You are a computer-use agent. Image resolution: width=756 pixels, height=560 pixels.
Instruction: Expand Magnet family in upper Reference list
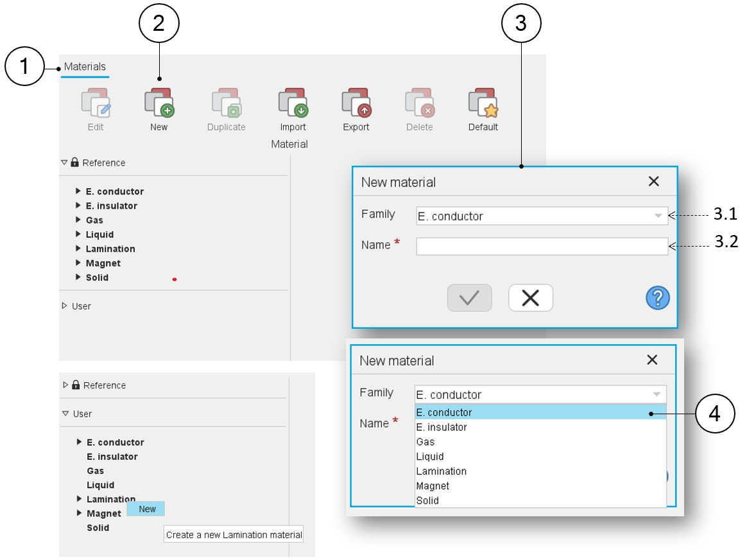(78, 263)
